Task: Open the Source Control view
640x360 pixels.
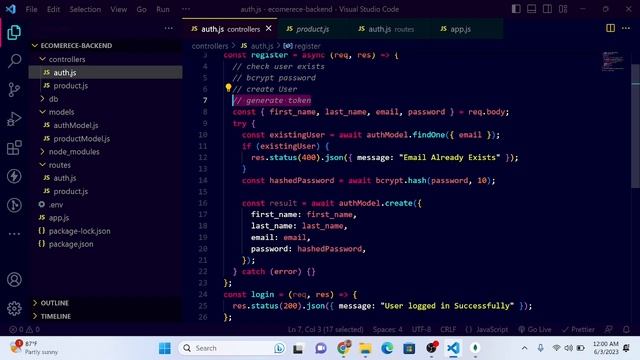Action: 14,90
